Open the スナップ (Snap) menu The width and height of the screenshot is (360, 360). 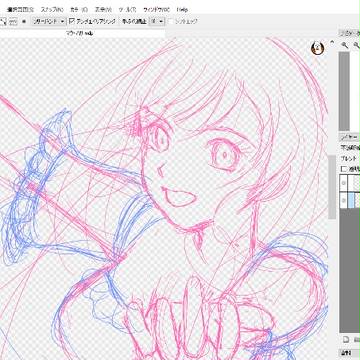coord(52,9)
